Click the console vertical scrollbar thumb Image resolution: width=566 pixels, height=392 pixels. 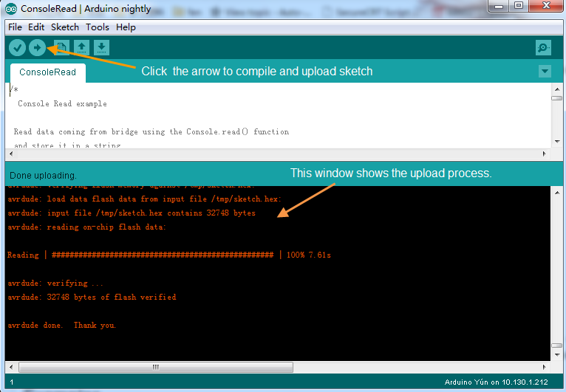(x=557, y=345)
